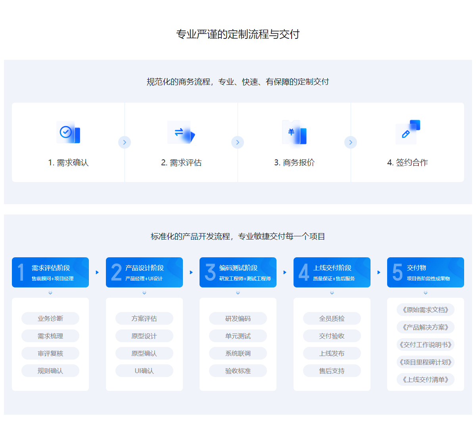This screenshot has height=448, width=476.
Task: Click the 审评复核 pill
Action: 50,353
